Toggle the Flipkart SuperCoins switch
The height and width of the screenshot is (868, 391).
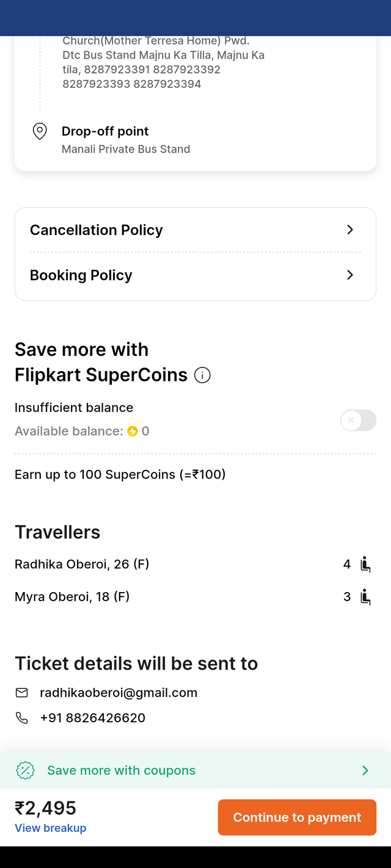pos(358,421)
